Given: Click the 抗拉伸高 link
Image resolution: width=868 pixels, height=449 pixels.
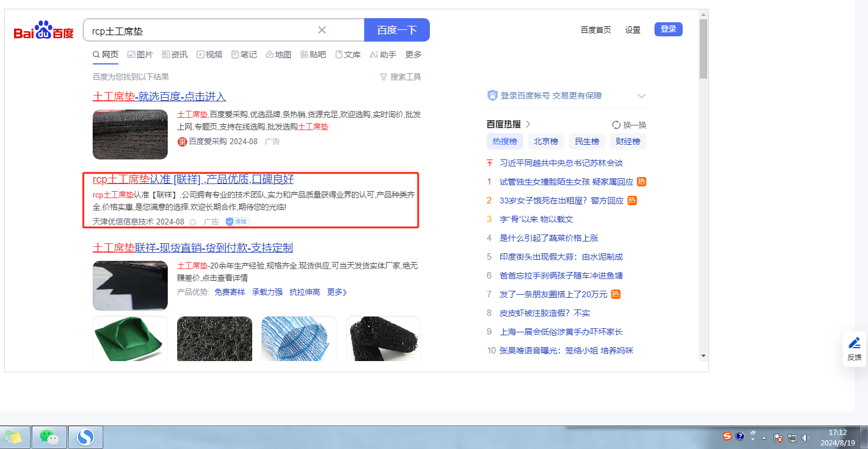Looking at the screenshot, I should click(305, 292).
